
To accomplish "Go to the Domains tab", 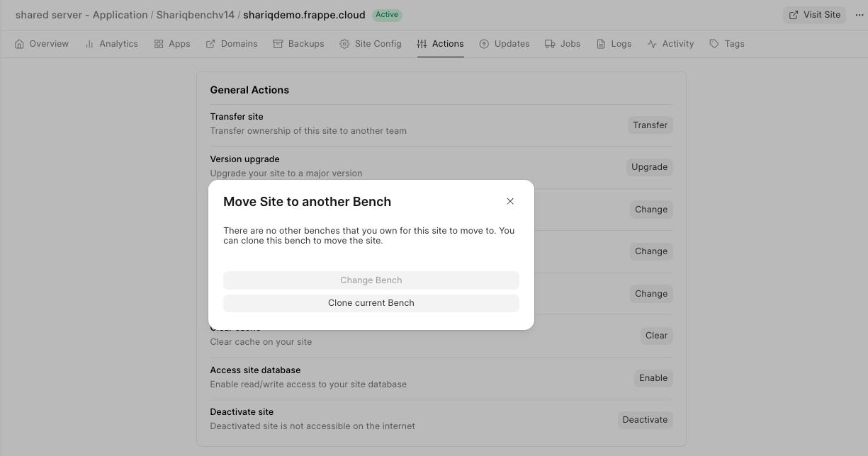I will coord(232,44).
